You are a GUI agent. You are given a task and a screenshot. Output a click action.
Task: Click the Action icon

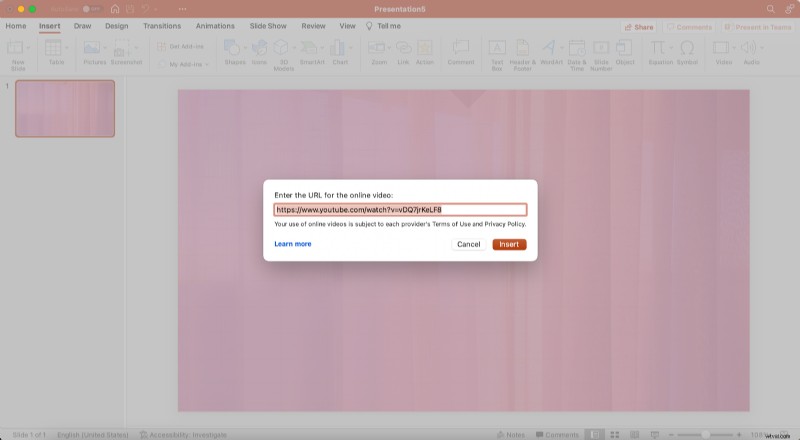(x=424, y=47)
